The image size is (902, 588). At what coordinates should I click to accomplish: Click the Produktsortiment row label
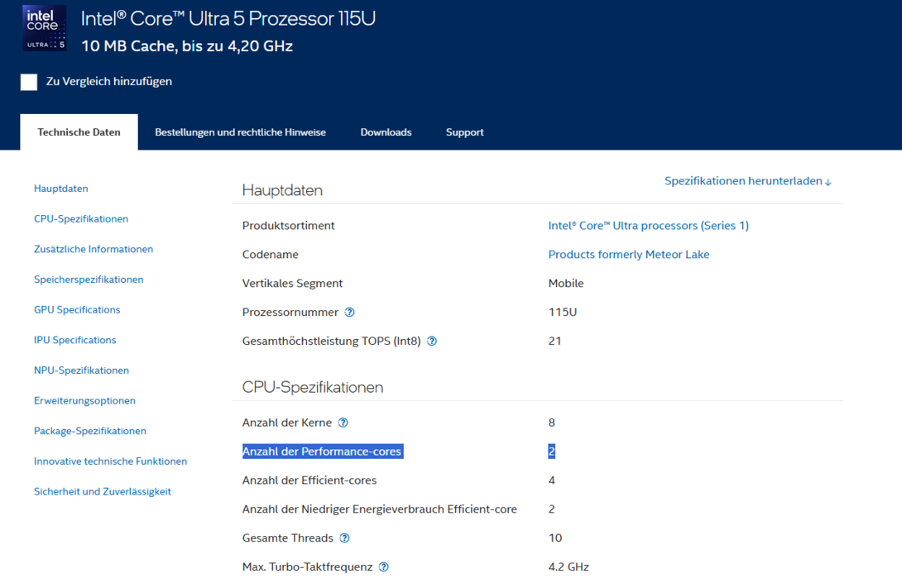point(288,225)
